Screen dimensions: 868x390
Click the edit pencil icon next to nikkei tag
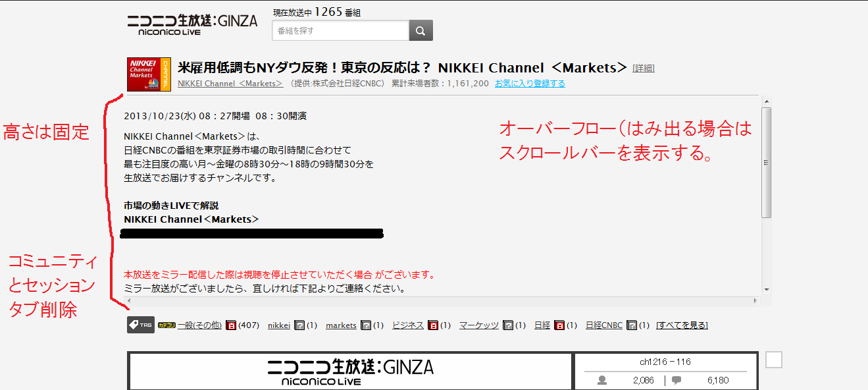(x=298, y=325)
